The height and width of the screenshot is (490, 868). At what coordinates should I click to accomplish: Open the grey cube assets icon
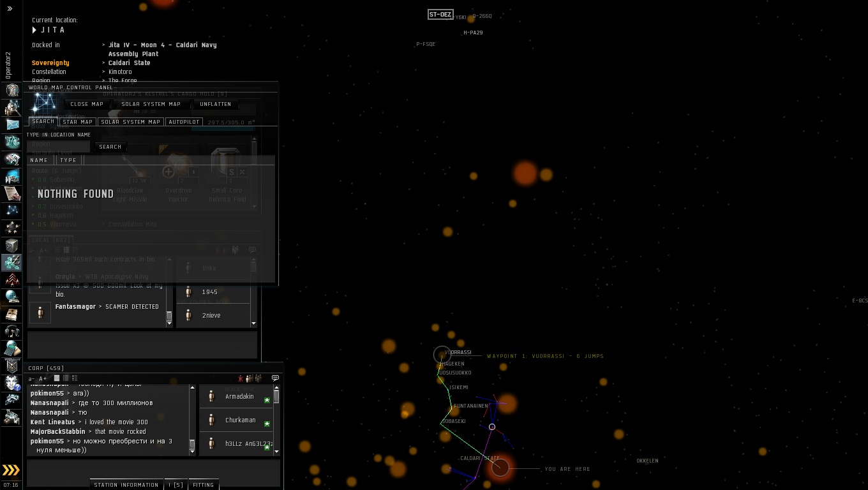12,245
